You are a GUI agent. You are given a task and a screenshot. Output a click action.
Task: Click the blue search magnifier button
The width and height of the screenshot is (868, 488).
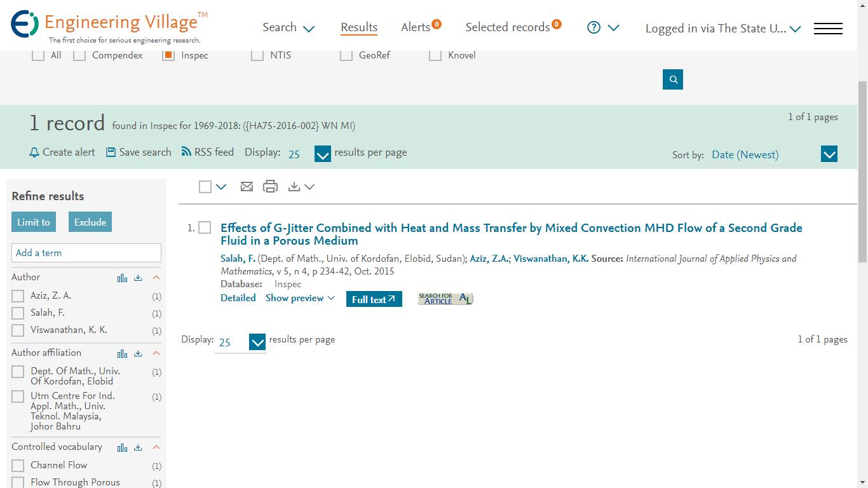(673, 79)
